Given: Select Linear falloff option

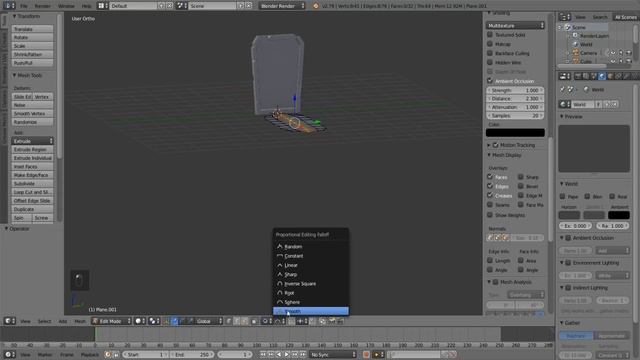Looking at the screenshot, I should (x=311, y=265).
